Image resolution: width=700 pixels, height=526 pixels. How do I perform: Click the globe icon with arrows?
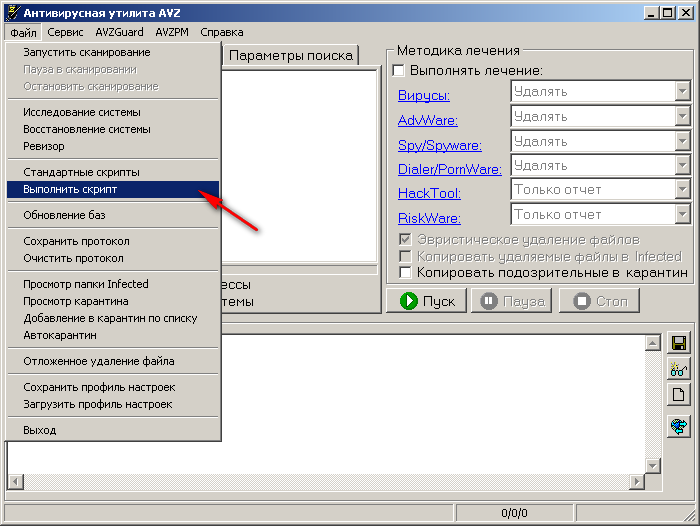[679, 427]
